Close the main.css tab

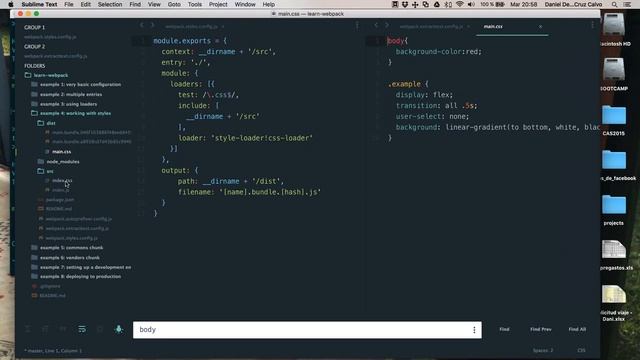tap(540, 27)
